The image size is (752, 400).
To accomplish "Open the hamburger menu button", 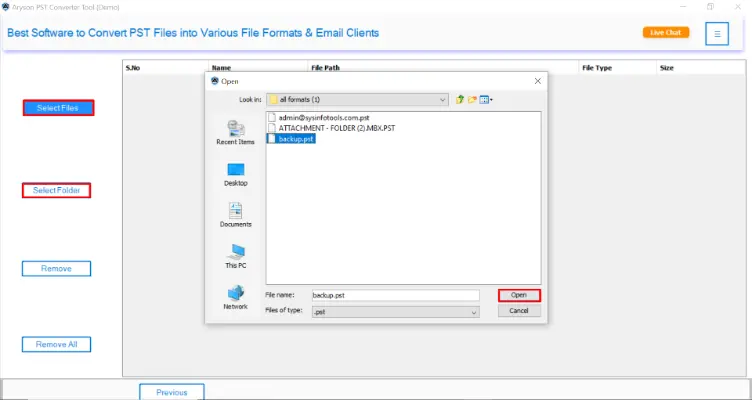I will [717, 34].
